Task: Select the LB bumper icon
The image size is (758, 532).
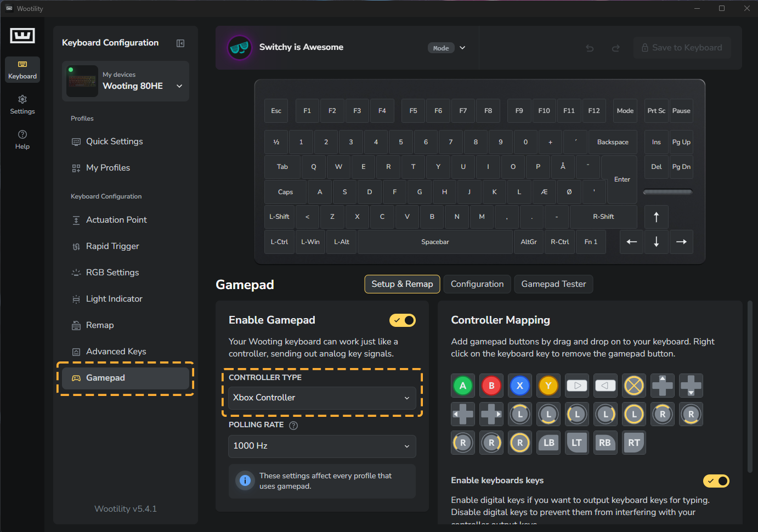Action: pos(548,443)
